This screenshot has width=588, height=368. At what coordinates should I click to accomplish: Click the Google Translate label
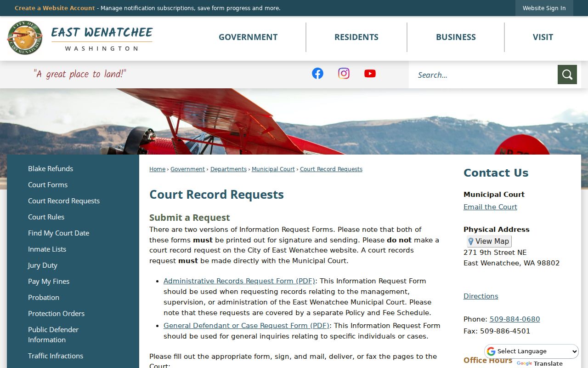tap(540, 363)
